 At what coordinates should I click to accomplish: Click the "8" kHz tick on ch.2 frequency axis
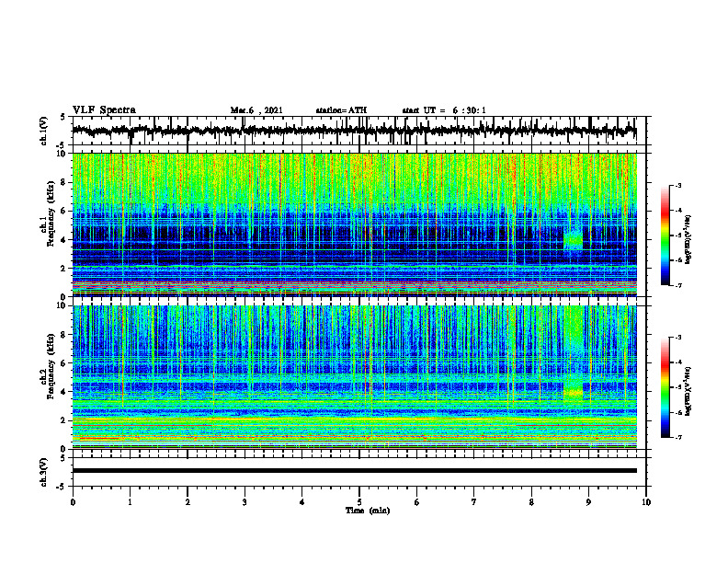pyautogui.click(x=63, y=335)
